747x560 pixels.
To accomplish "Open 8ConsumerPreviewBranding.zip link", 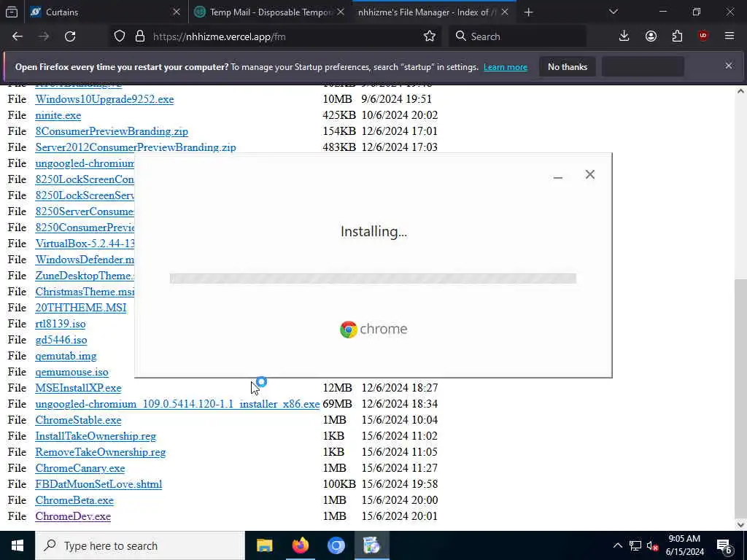I will [x=112, y=131].
